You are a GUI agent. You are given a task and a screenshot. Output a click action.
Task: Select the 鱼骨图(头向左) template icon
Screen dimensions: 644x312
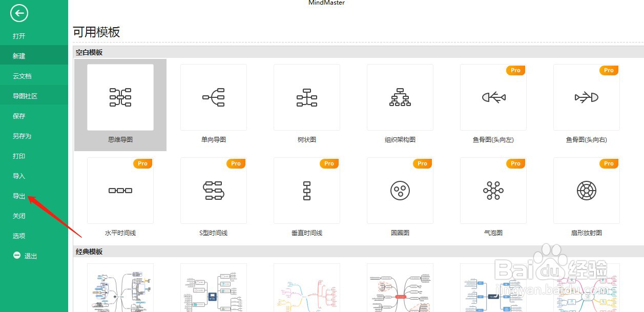[x=493, y=97]
